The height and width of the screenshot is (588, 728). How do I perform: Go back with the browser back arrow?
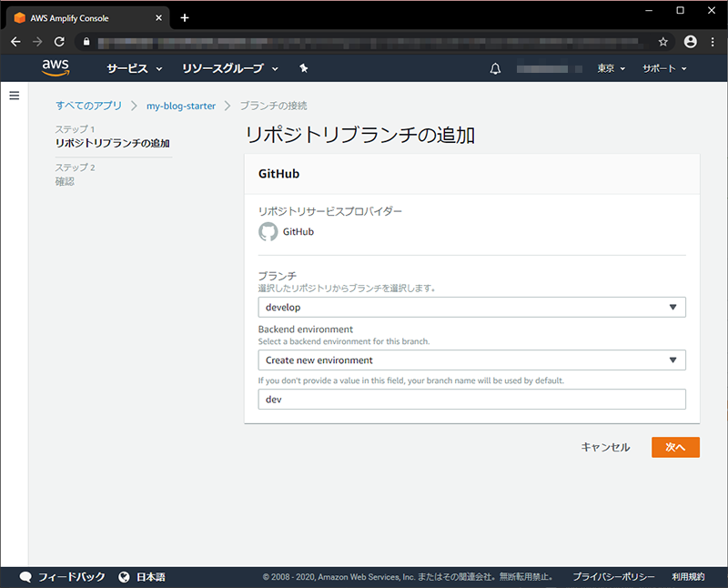pos(15,42)
